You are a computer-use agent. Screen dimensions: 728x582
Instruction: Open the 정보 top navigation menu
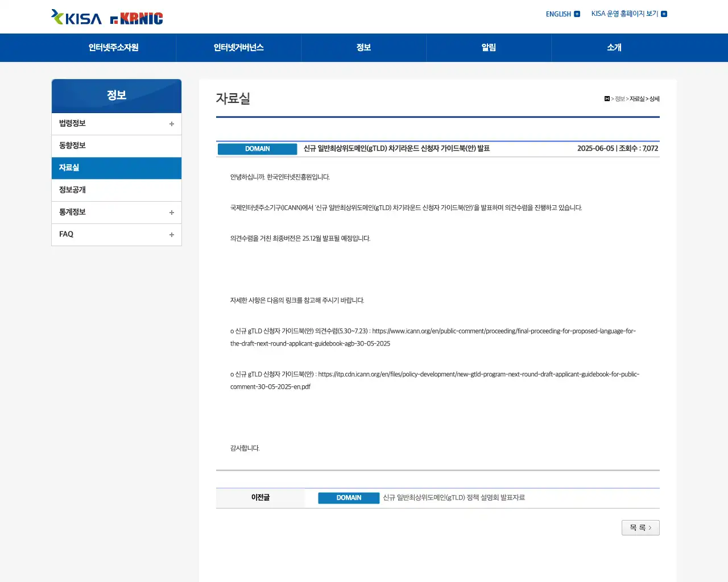tap(364, 48)
